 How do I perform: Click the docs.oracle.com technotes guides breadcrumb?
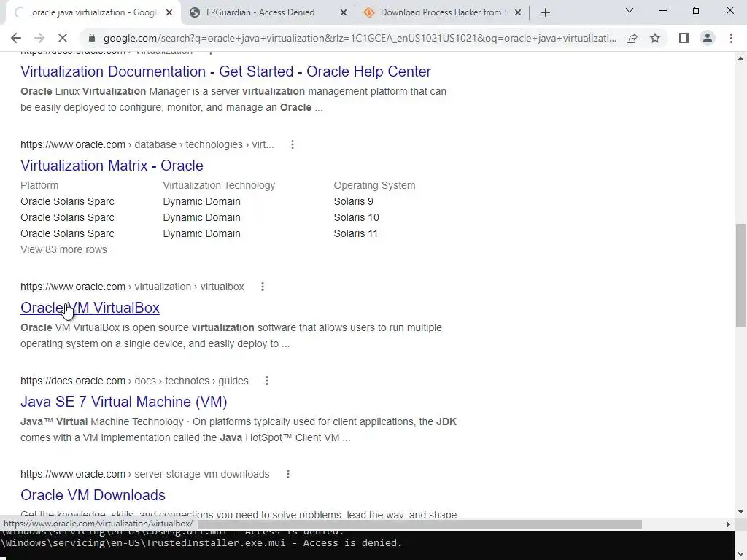[134, 381]
